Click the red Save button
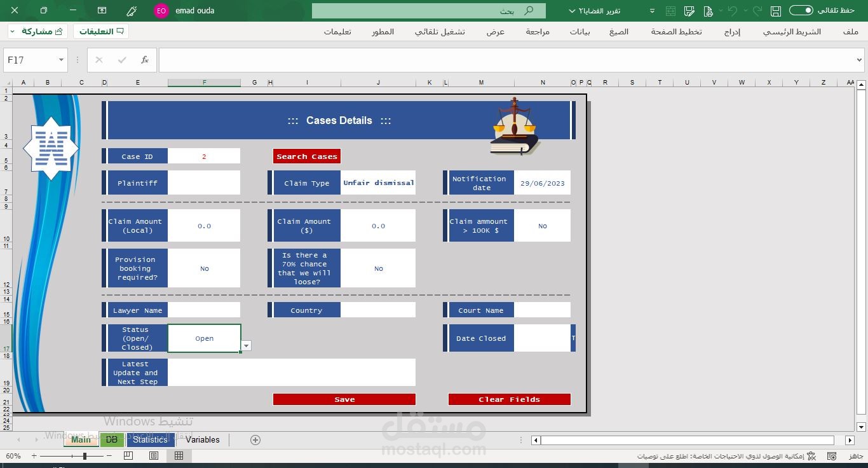868x468 pixels. pyautogui.click(x=344, y=399)
